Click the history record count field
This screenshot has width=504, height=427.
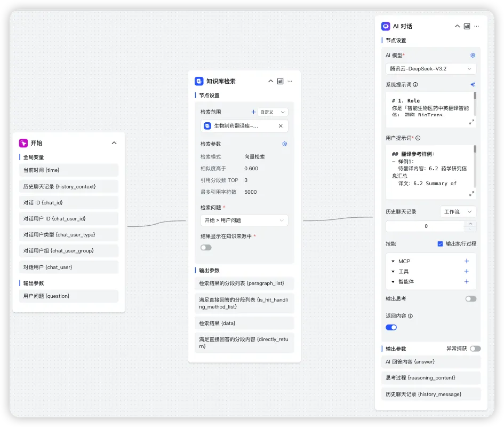click(x=426, y=226)
